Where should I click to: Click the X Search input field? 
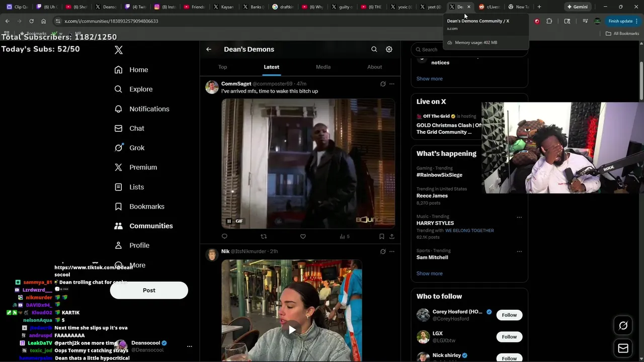(x=469, y=49)
